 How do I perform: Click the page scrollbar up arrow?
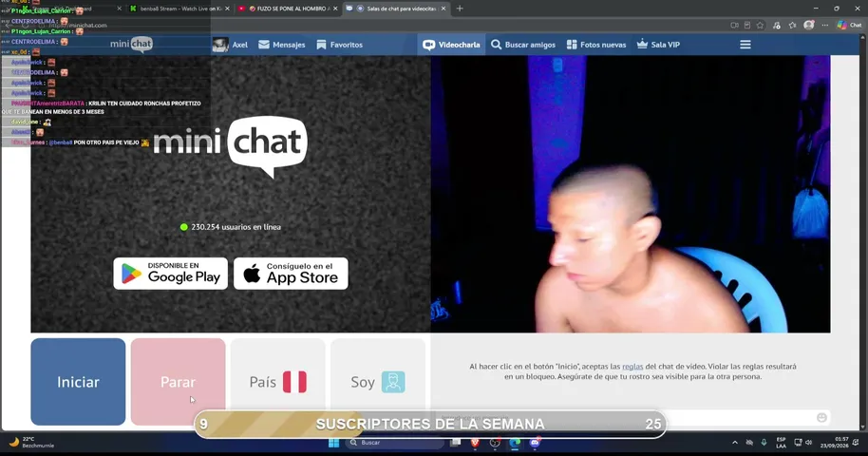coord(863,37)
